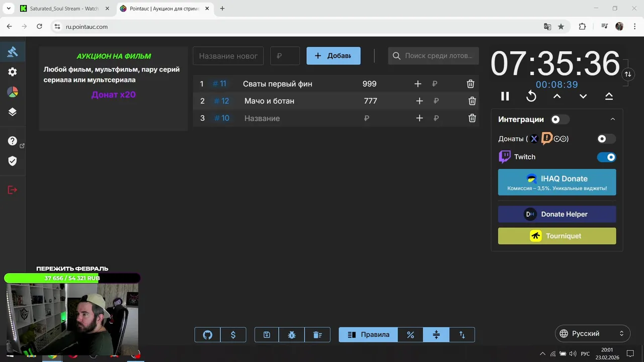Open Chrome three-dot menu
The width and height of the screenshot is (644, 362).
(x=633, y=27)
